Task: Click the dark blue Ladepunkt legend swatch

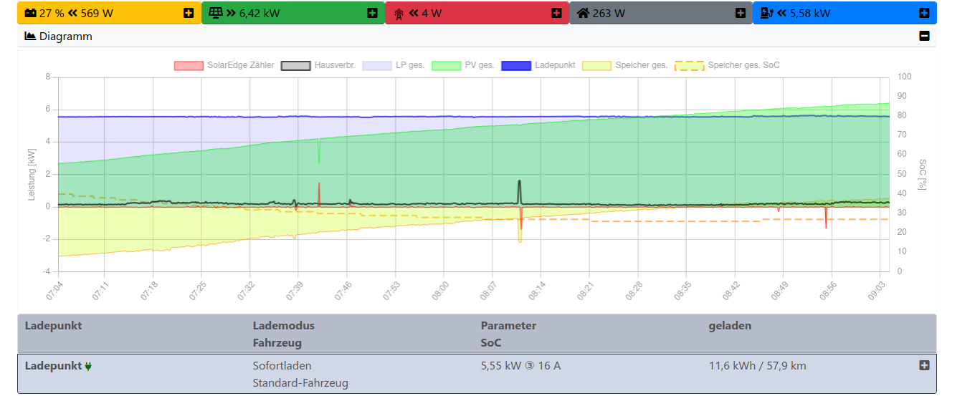Action: (x=516, y=65)
